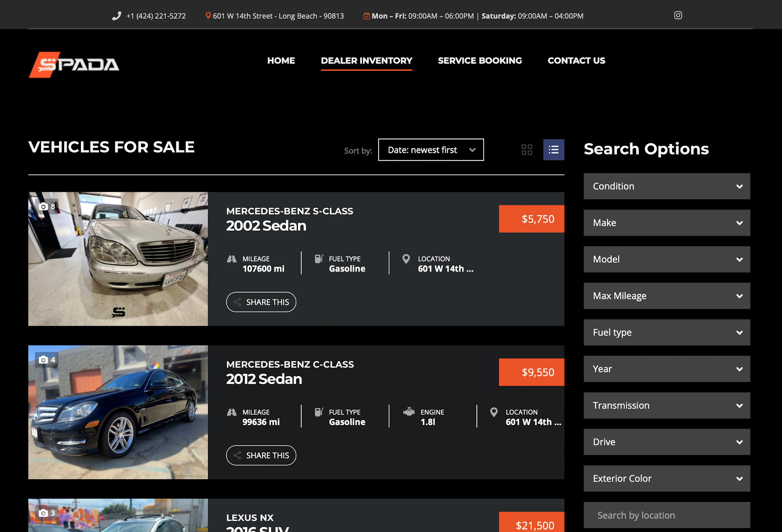Open the Exterior Color filter
The width and height of the screenshot is (782, 532).
667,478
